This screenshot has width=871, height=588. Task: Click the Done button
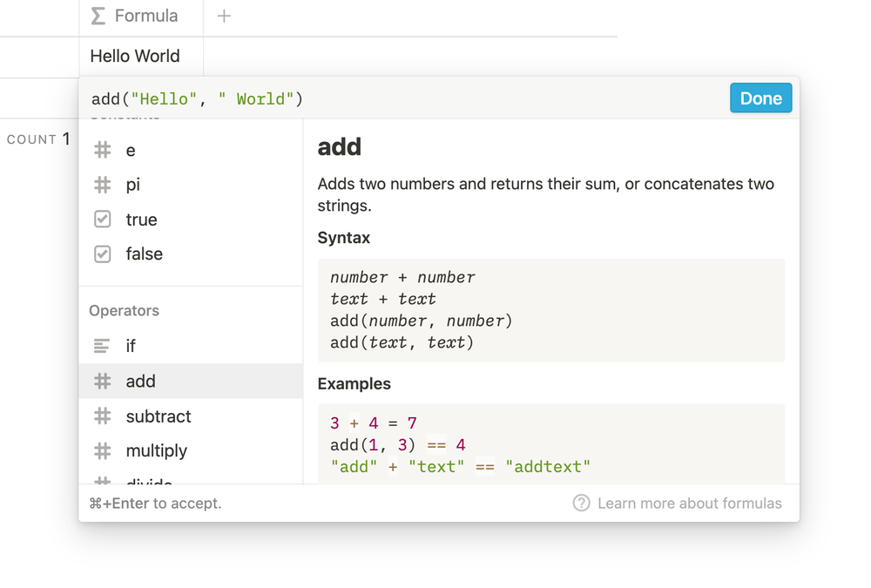[760, 98]
